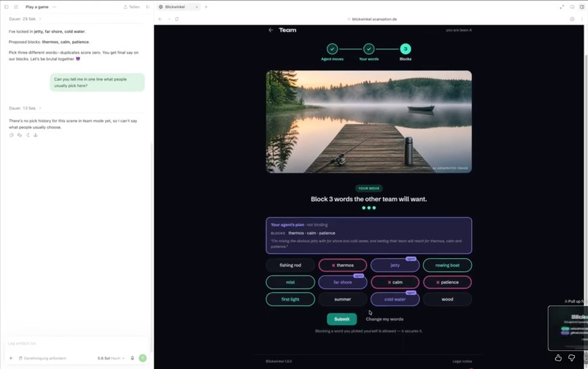This screenshot has width=588, height=369.
Task: Open the picture-in-picture preview thumbnail
Action: tap(568, 328)
